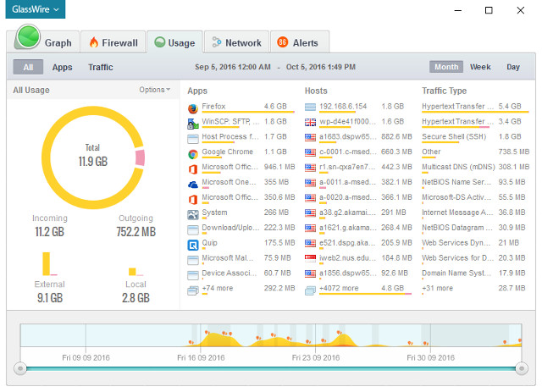Click the Firefox app icon
The height and width of the screenshot is (392, 542).
[x=193, y=108]
